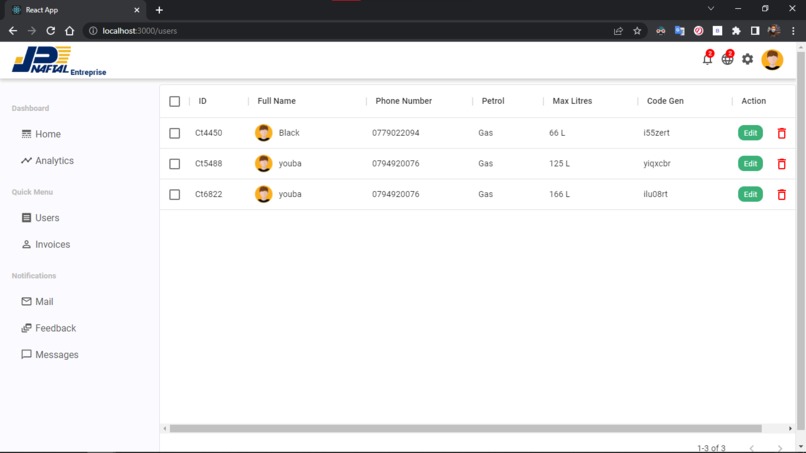Open the Chrome three-dot menu
This screenshot has height=453, width=806.
point(793,31)
